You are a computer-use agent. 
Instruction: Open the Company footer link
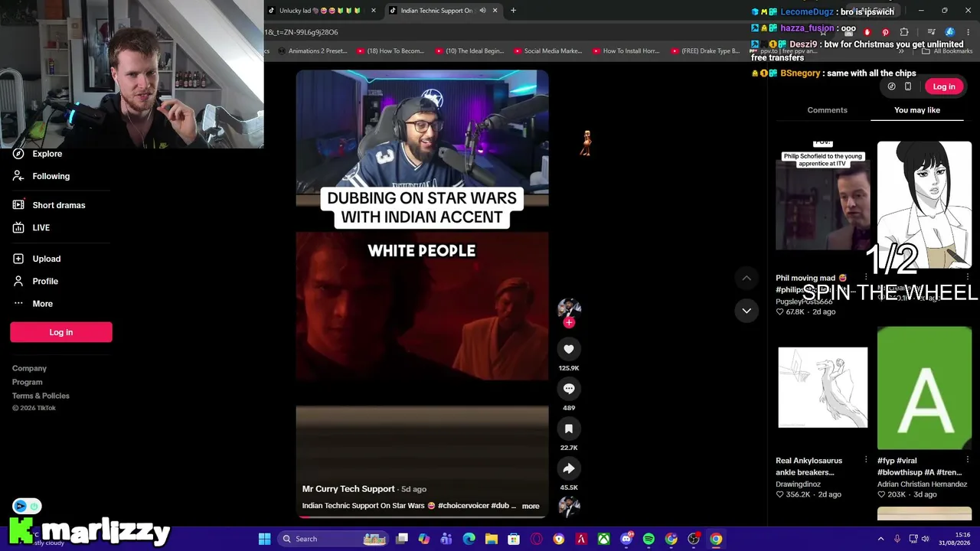coord(29,369)
